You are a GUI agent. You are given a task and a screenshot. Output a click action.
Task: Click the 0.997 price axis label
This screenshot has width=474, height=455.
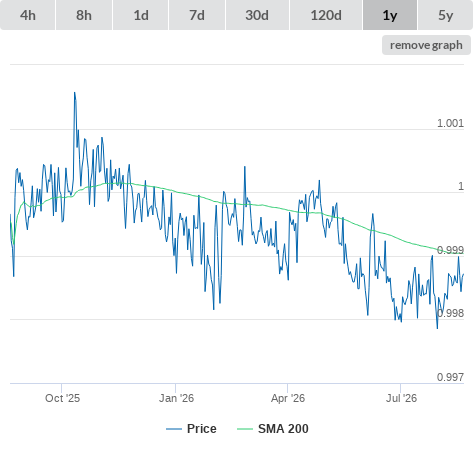coord(450,377)
